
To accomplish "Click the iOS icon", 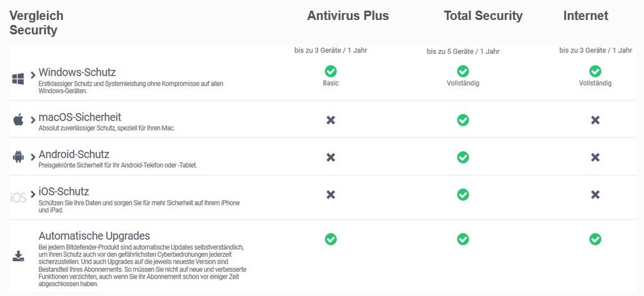I will point(17,198).
